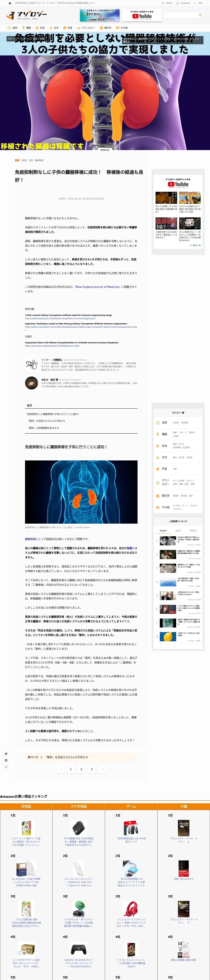Click the 宇宙 planet icon in category list
This screenshot has height=980, width=210.
(x=158, y=469)
